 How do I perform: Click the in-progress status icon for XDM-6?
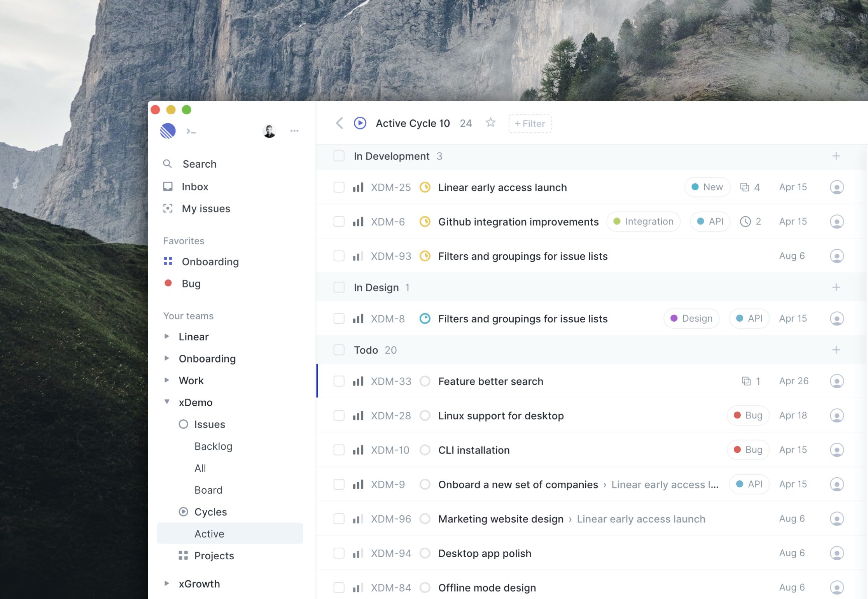[425, 222]
